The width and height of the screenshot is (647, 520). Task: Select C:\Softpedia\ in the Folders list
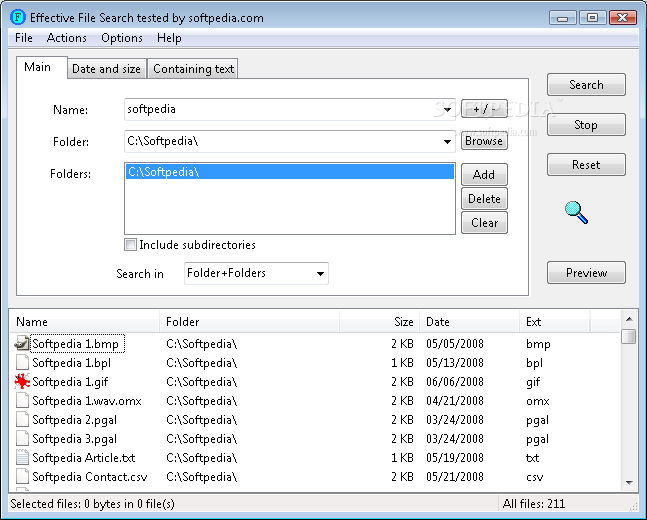point(290,172)
